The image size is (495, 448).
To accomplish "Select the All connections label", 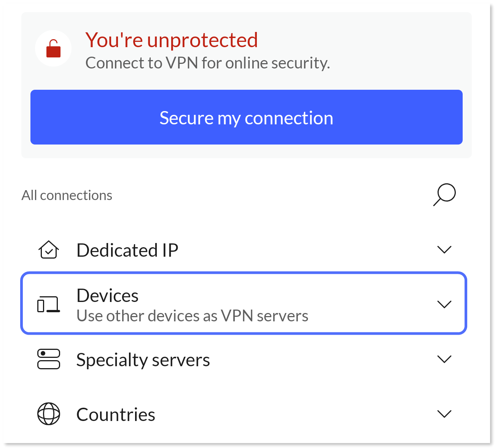I will (67, 195).
